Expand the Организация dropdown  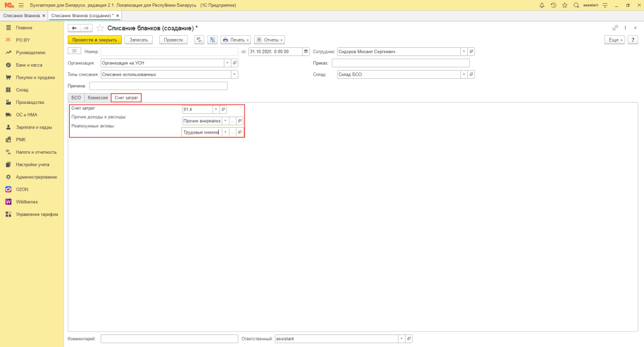click(x=227, y=63)
